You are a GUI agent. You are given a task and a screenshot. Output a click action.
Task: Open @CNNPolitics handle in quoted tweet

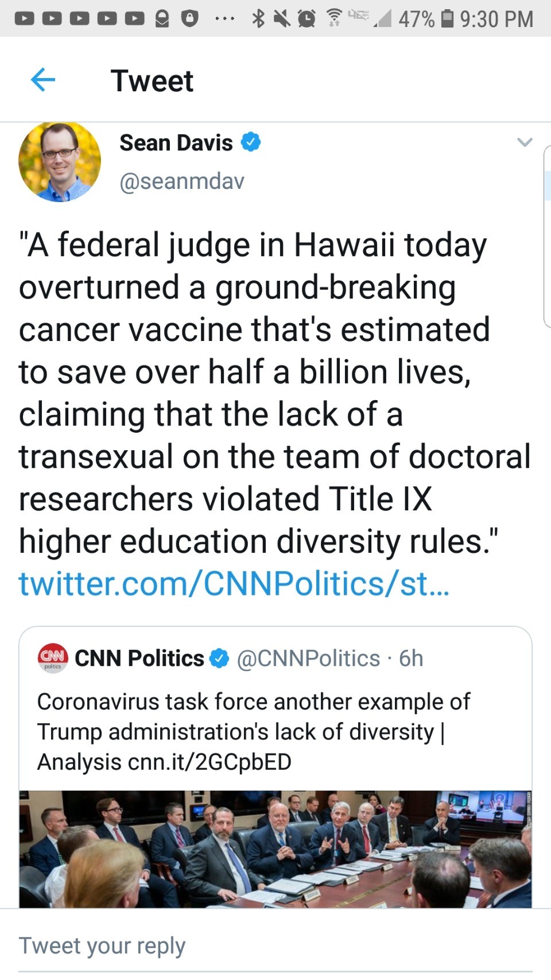tap(308, 659)
